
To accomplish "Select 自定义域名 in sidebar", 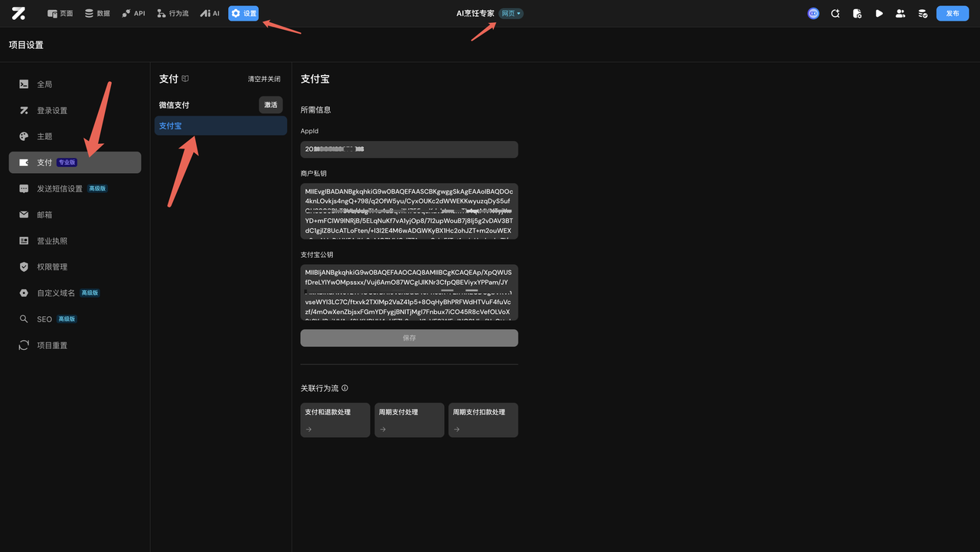I will pos(75,292).
